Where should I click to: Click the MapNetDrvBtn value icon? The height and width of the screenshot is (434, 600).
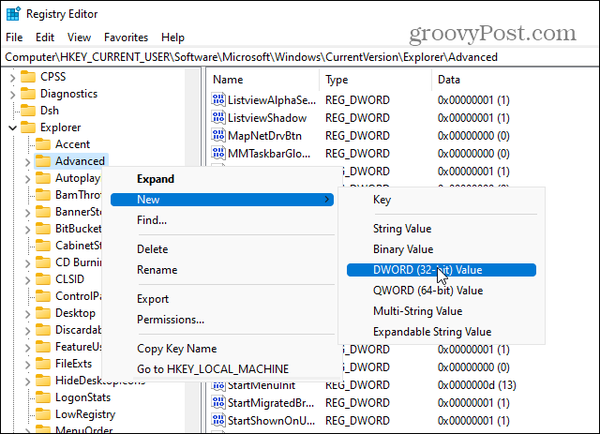(x=220, y=136)
